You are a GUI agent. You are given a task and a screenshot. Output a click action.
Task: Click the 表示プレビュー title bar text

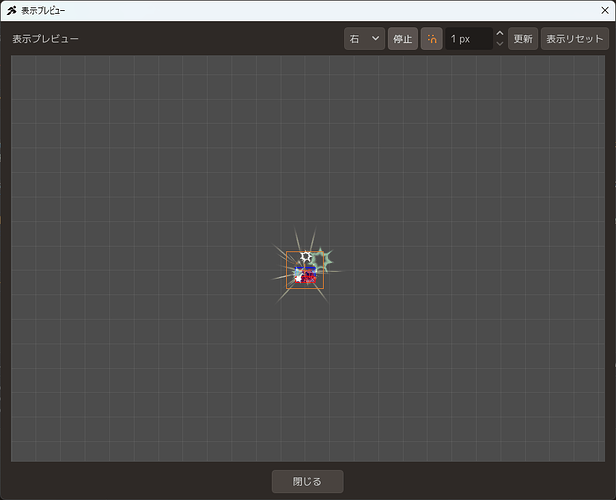pos(43,11)
